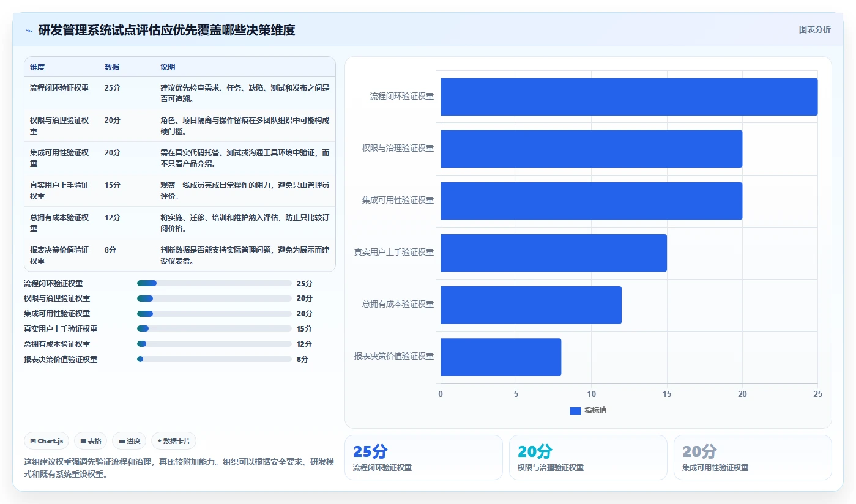
Task: Click the 8分 value beside the progress list
Action: pos(302,359)
